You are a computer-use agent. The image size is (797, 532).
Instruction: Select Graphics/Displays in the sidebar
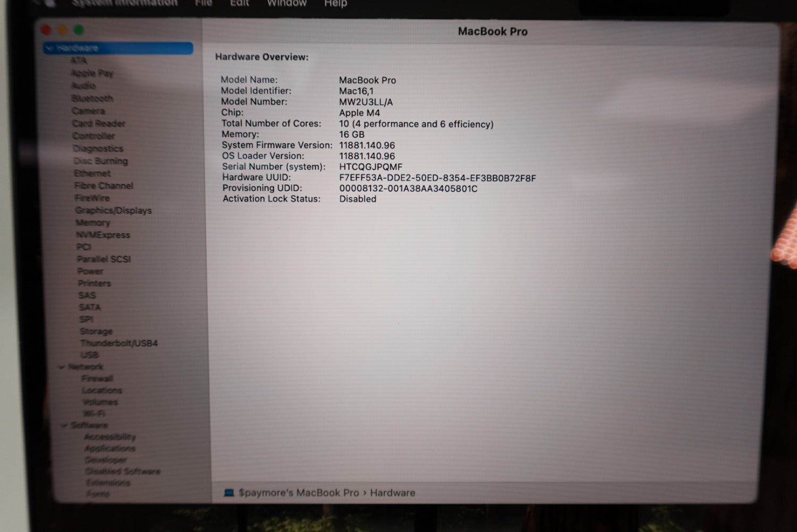click(x=113, y=210)
